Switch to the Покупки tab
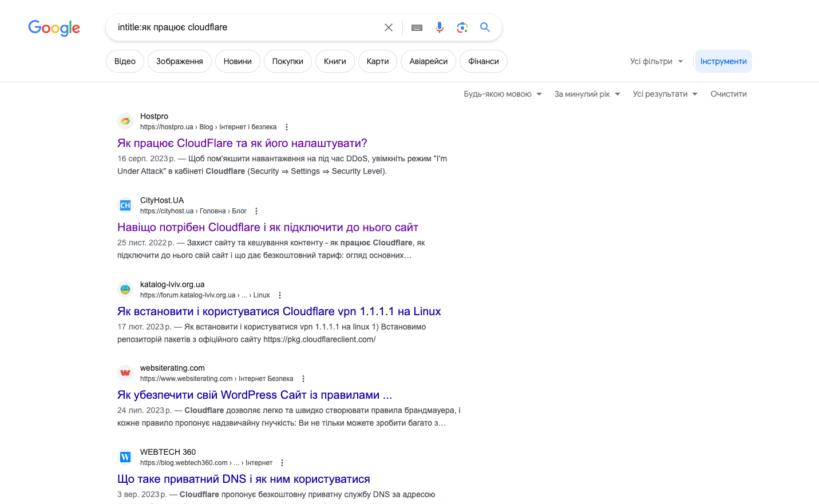This screenshot has height=504, width=819. coord(288,61)
